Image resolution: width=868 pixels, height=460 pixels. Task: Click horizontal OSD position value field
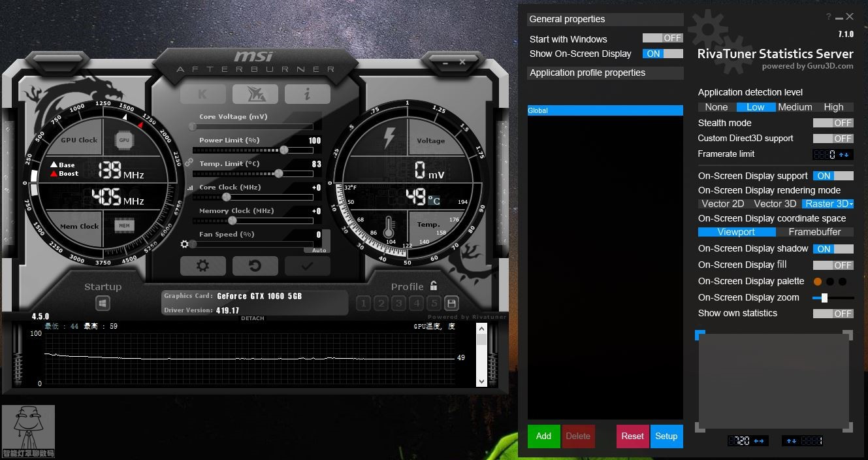tap(748, 441)
